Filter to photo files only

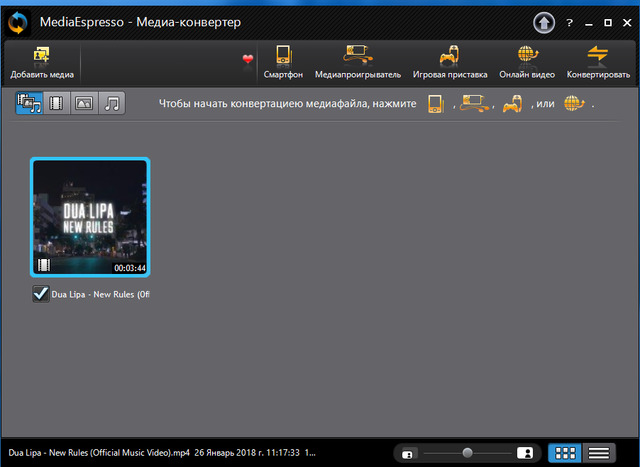[84, 102]
